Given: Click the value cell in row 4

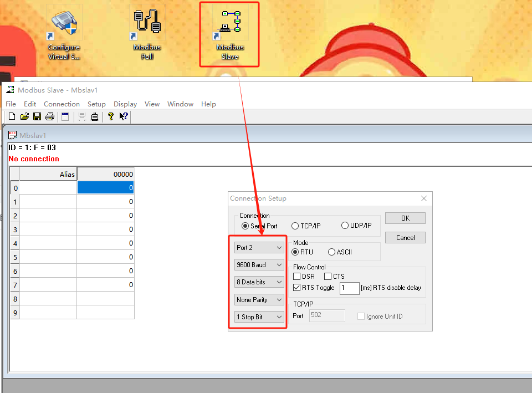Looking at the screenshot, I should coord(105,243).
